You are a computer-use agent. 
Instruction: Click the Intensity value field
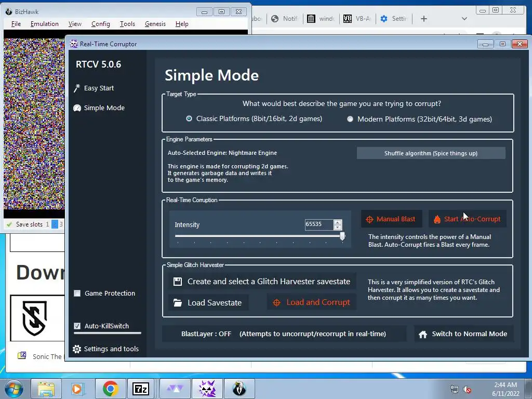click(319, 224)
